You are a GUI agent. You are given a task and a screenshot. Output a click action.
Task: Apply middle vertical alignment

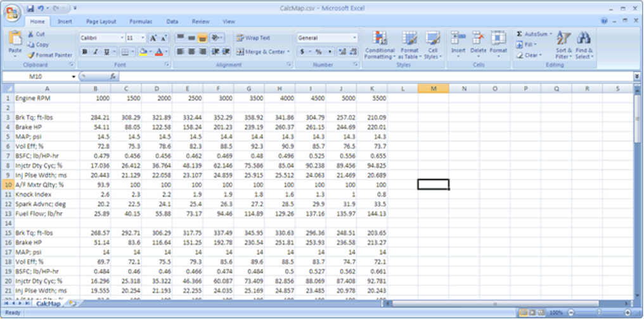click(191, 38)
